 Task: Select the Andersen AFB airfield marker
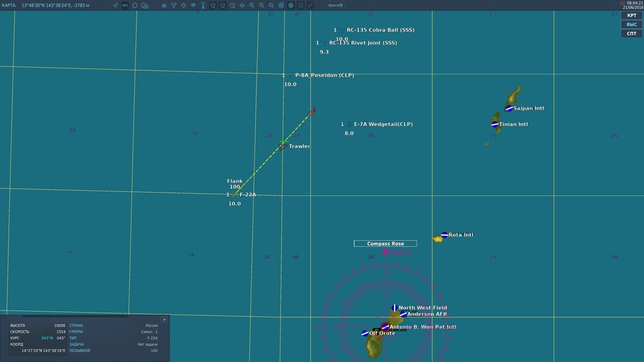tap(403, 314)
